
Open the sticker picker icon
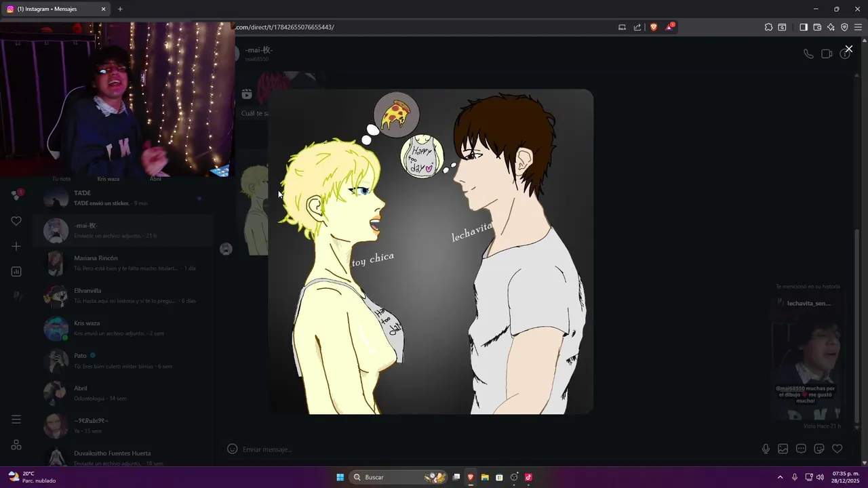[819, 449]
